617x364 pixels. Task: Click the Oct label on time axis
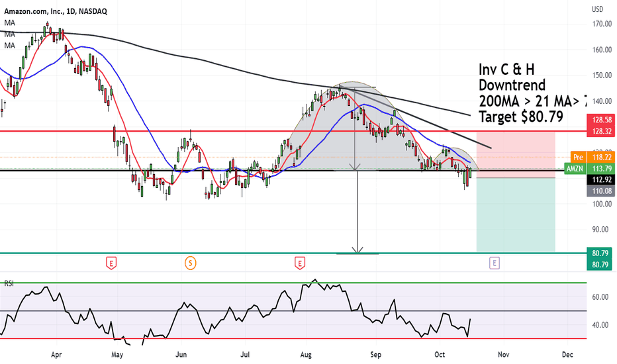440,355
